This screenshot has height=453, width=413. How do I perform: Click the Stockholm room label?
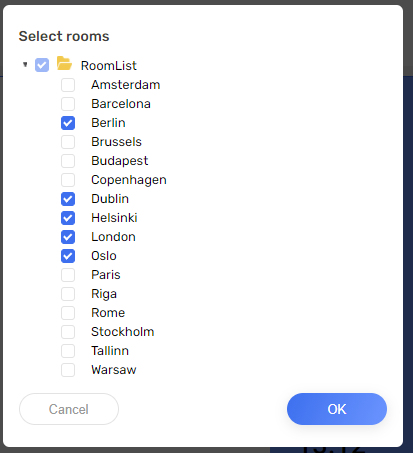(123, 332)
